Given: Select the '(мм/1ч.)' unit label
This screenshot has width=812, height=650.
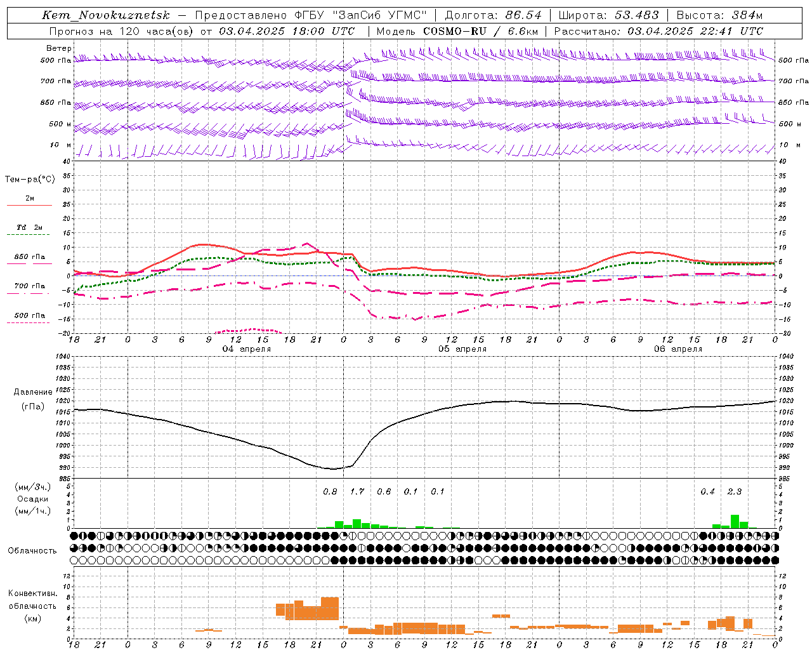Looking at the screenshot, I should click(x=32, y=511).
